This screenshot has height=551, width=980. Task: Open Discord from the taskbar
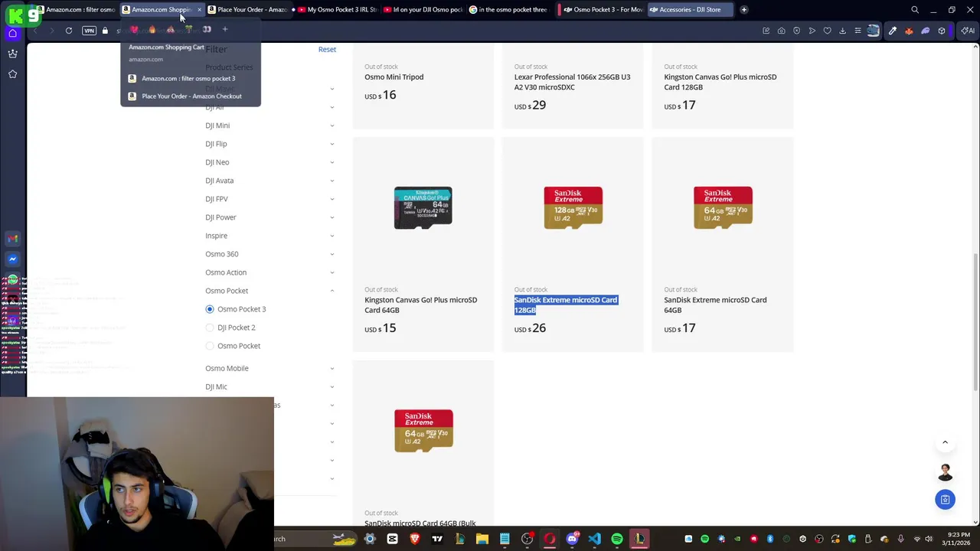[x=572, y=539]
